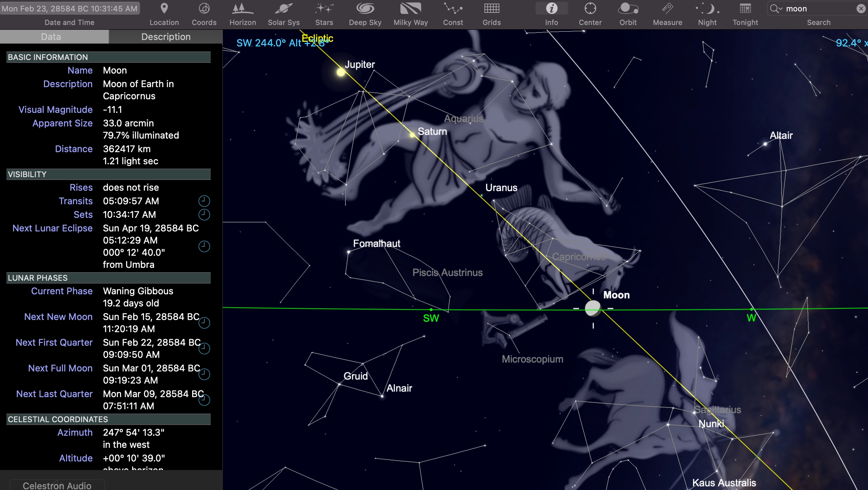This screenshot has height=490, width=868.
Task: Enable Night vision mode
Action: point(707,9)
